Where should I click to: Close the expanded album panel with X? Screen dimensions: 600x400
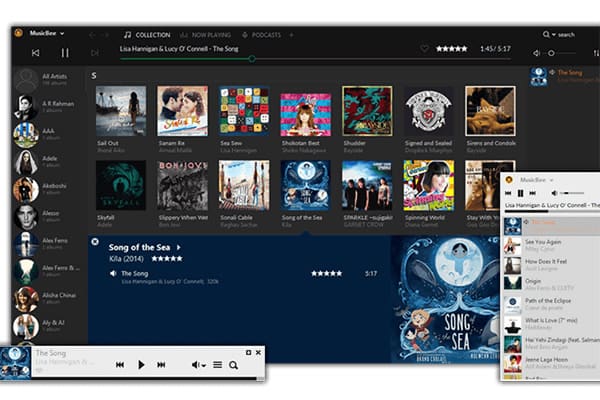[x=95, y=242]
